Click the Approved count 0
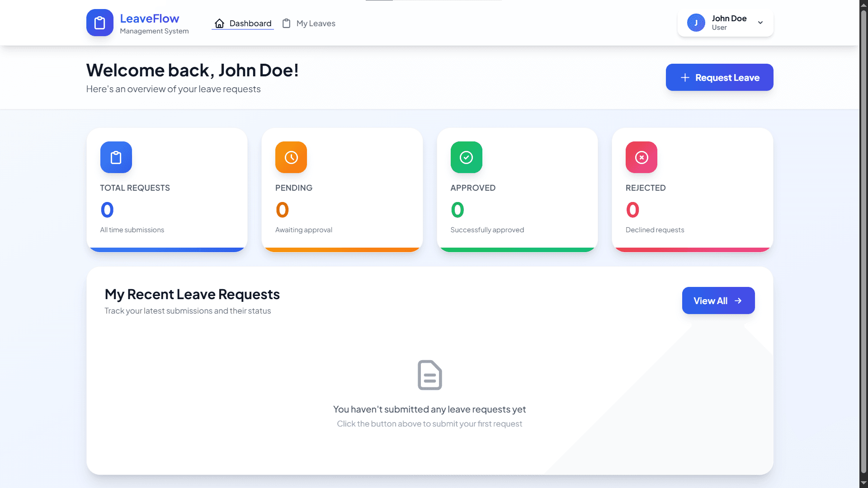The width and height of the screenshot is (868, 488). 458,210
